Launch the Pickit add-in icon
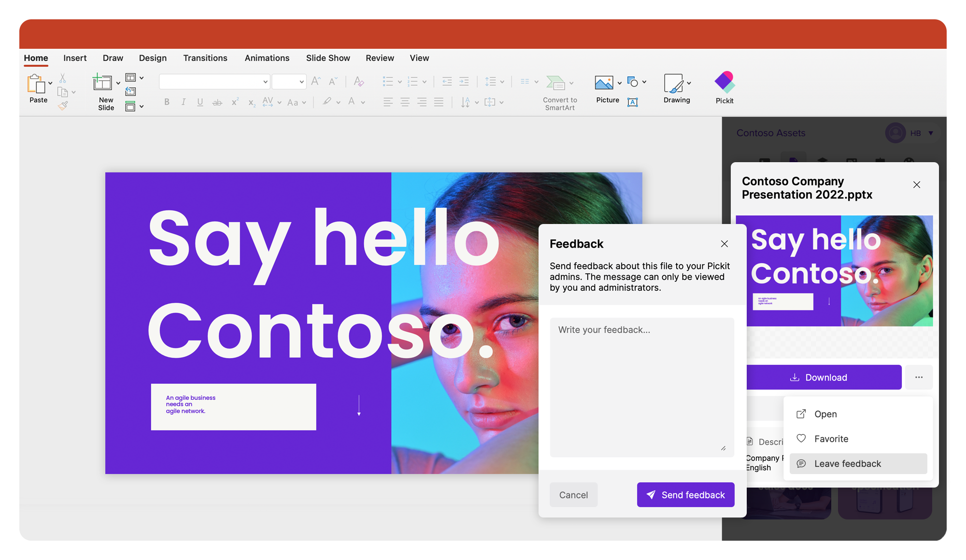This screenshot has height=560, width=966. click(724, 87)
